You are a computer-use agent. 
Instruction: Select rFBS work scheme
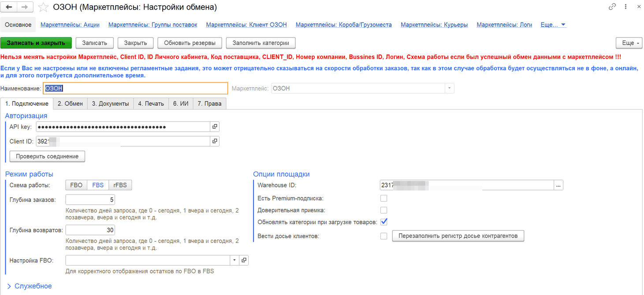point(120,185)
